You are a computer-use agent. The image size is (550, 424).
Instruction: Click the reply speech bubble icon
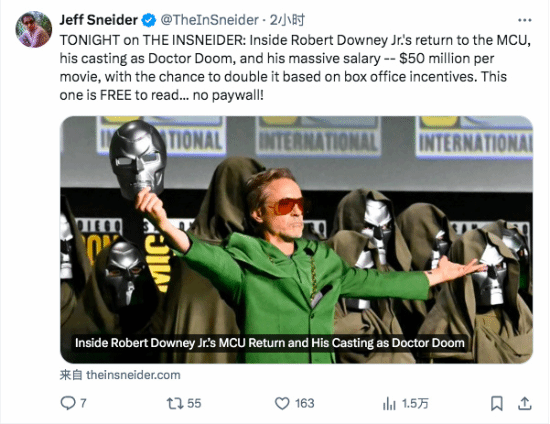pyautogui.click(x=68, y=403)
